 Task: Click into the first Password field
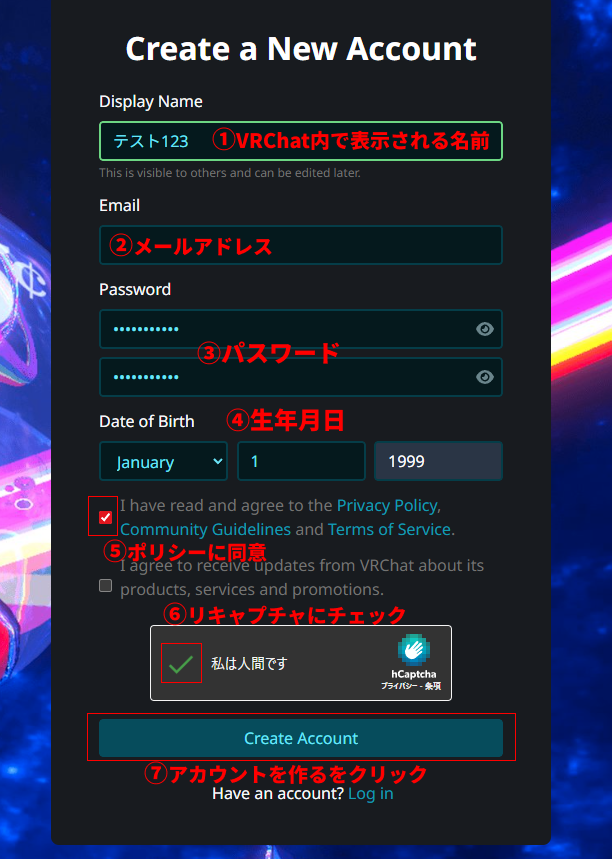(x=301, y=329)
